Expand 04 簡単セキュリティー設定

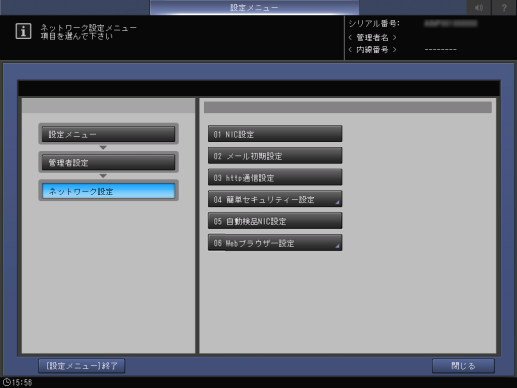pos(275,199)
